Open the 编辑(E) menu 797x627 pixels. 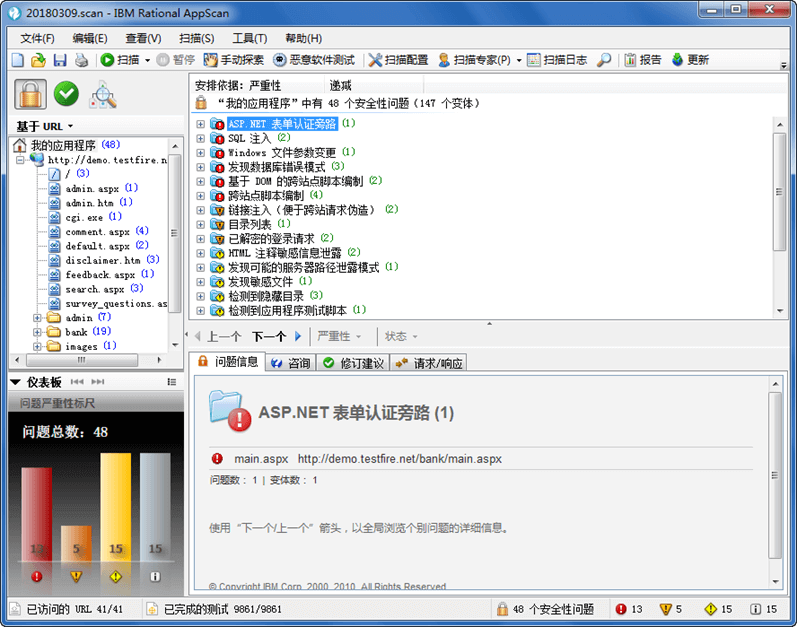pos(90,39)
